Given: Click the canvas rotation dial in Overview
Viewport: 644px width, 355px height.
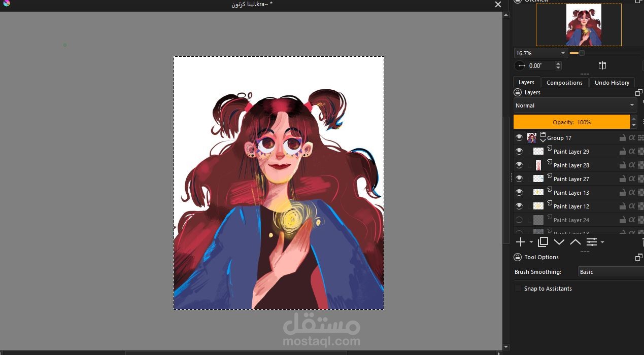Looking at the screenshot, I should [x=520, y=65].
